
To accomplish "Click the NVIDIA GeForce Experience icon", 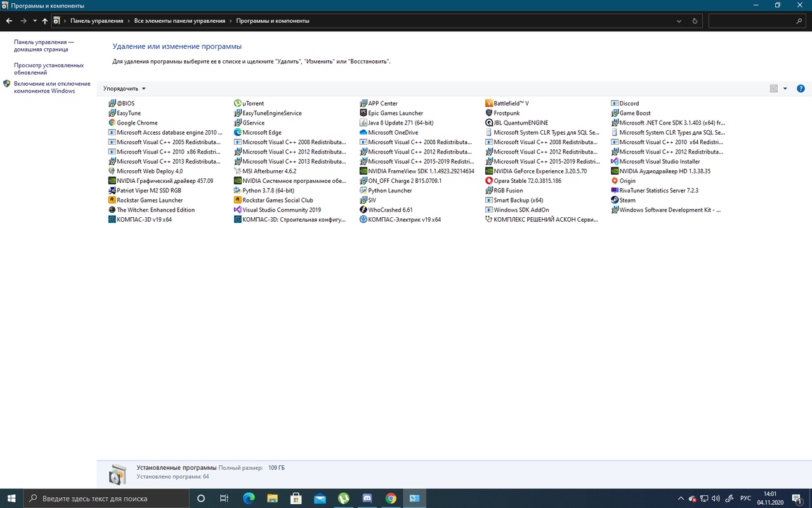I will [x=489, y=171].
